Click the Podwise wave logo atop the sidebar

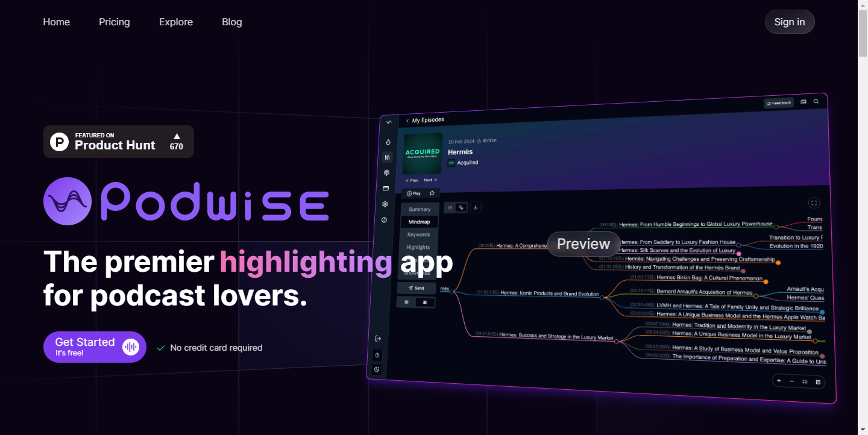389,122
